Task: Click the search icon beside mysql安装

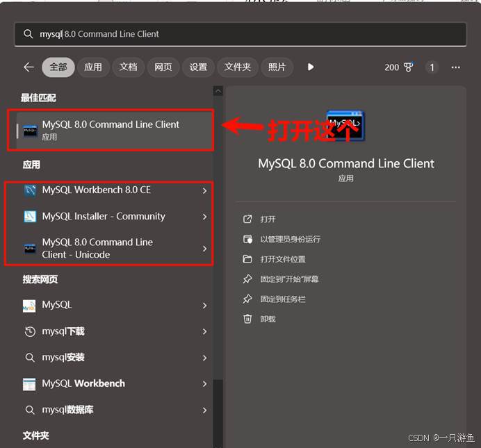Action: (x=30, y=358)
